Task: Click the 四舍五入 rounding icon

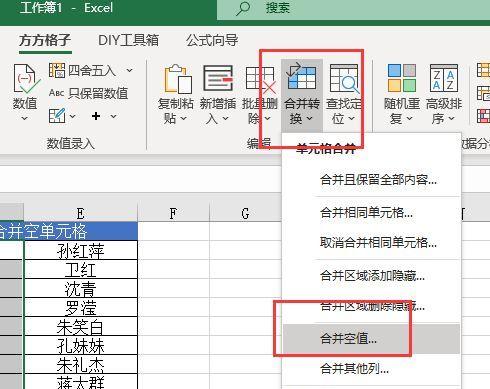Action: 57,70
